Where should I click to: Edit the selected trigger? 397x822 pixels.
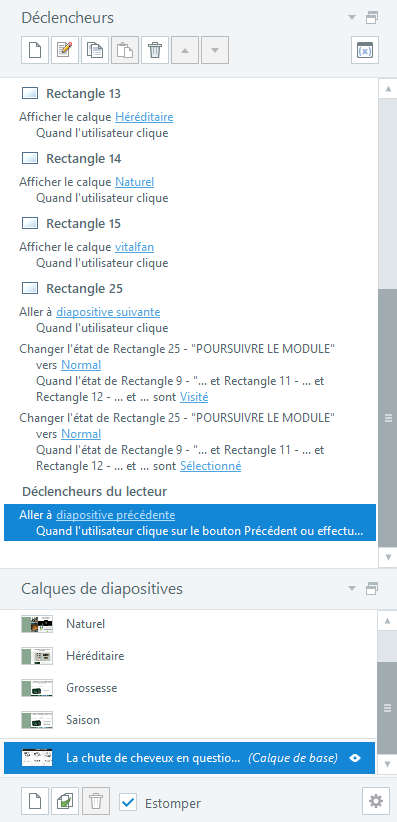(65, 50)
